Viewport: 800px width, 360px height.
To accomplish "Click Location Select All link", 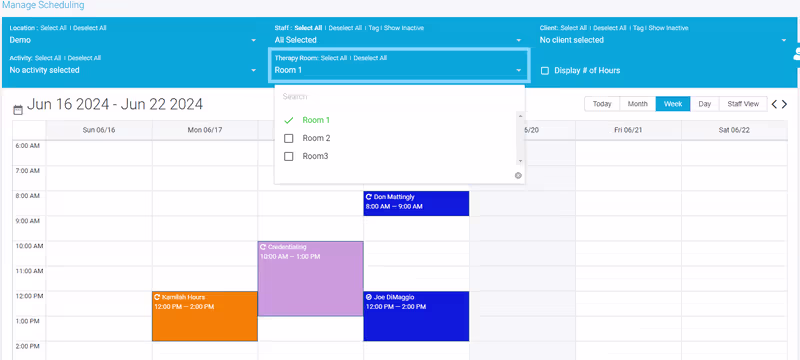I will pos(53,28).
